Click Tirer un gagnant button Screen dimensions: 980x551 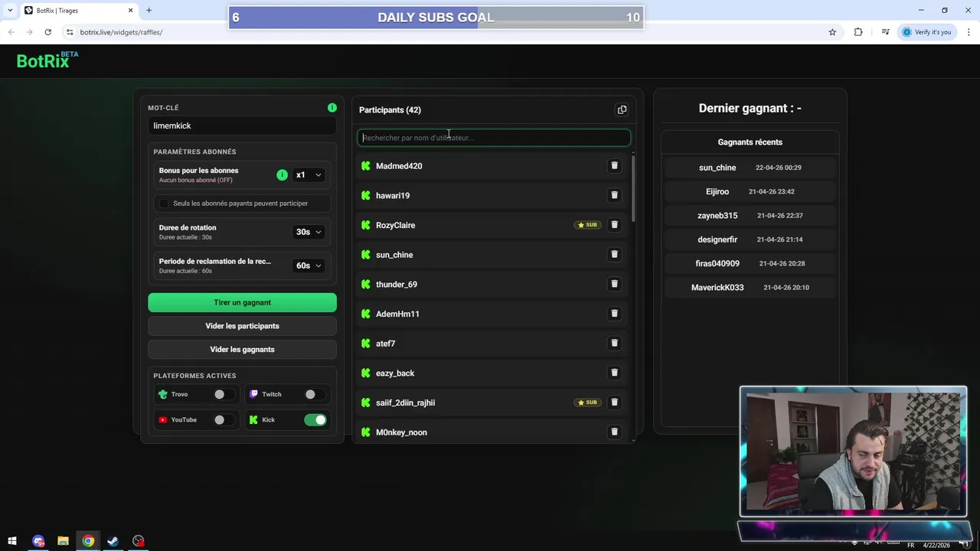(242, 302)
